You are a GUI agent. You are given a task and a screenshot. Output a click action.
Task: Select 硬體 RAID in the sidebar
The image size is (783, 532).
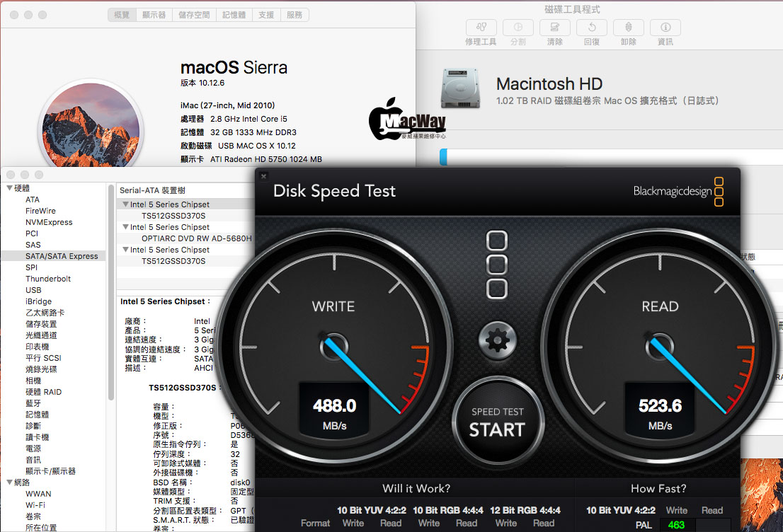pyautogui.click(x=43, y=392)
